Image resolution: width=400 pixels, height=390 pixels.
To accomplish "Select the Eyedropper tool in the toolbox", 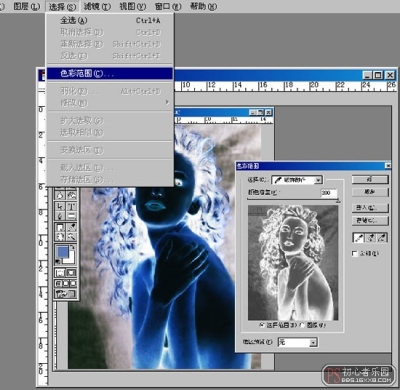I will pyautogui.click(x=71, y=227).
